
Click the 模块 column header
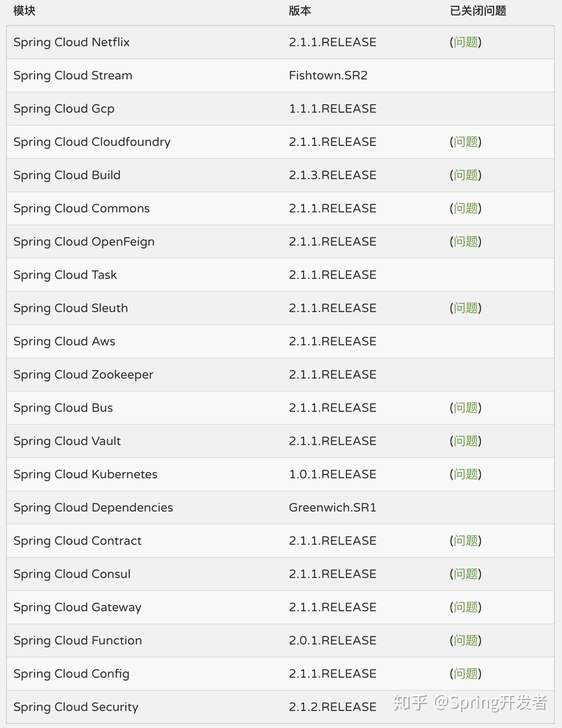[24, 11]
